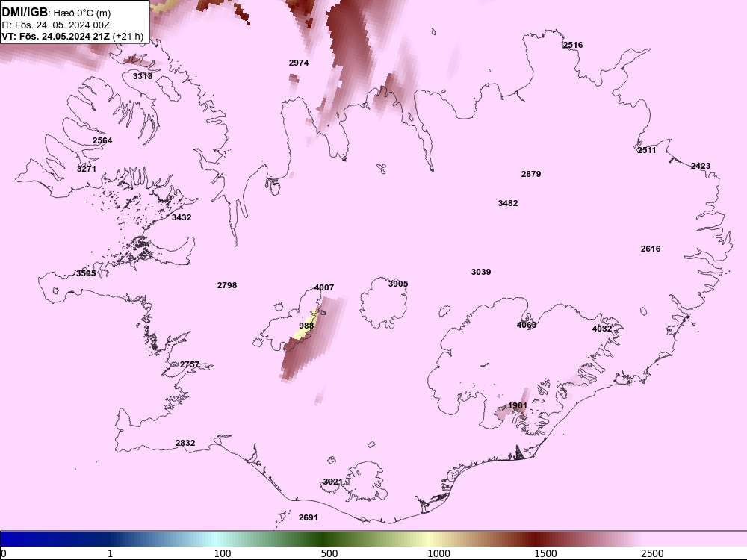The image size is (747, 560).
Task: Click the height value 2757
Action: (190, 365)
